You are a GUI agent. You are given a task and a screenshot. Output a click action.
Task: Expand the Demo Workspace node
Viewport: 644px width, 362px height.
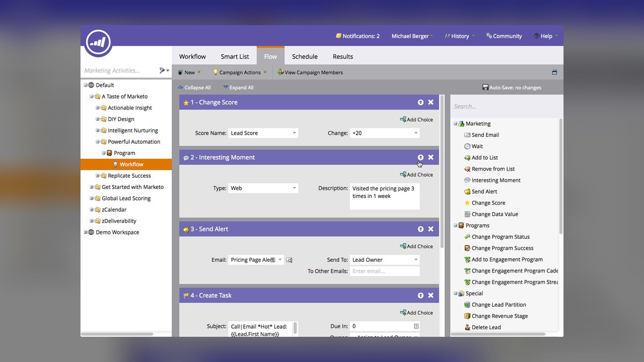[85, 232]
